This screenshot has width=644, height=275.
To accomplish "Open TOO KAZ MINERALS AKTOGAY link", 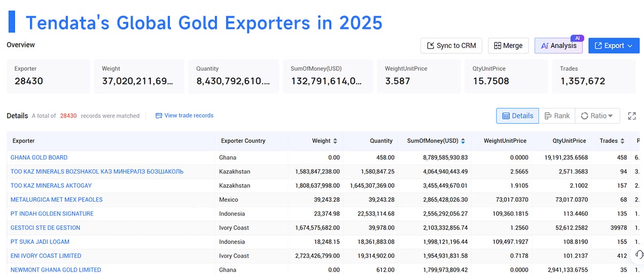I will (x=51, y=185).
